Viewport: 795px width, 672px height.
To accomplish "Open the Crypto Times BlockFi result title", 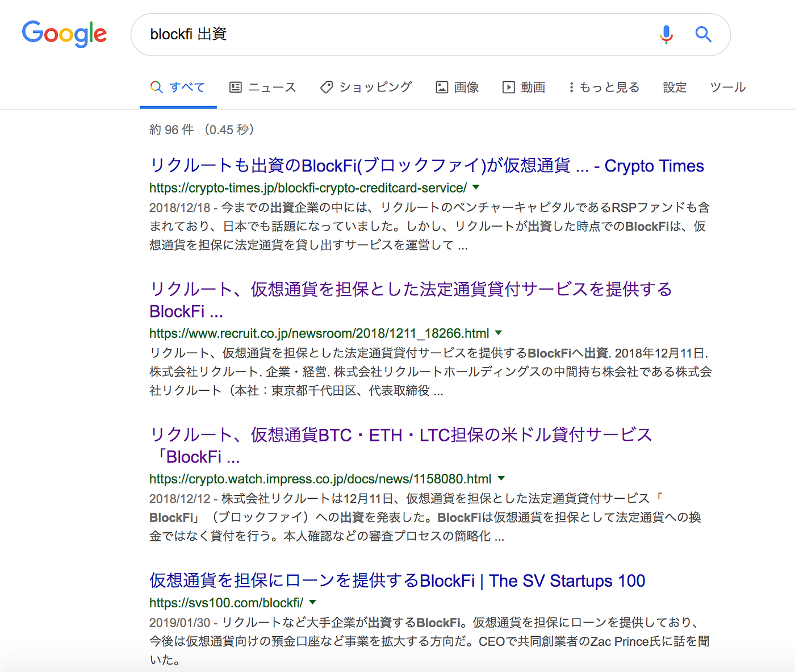I will (426, 165).
